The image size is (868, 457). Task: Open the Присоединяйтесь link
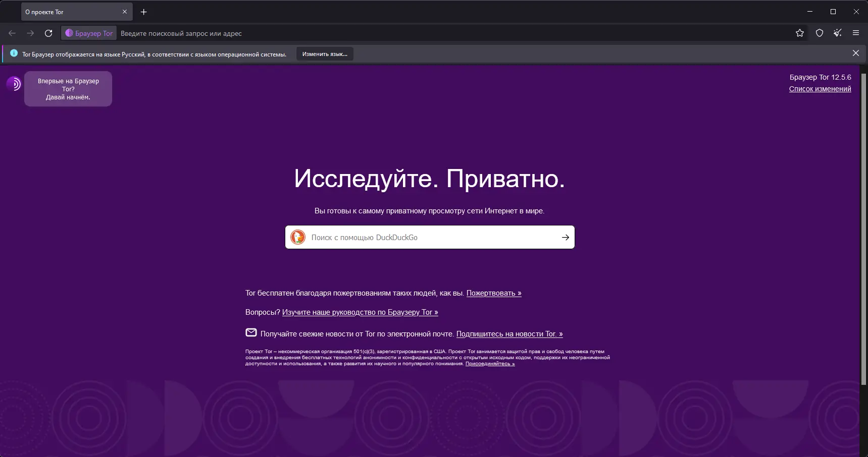(x=490, y=364)
